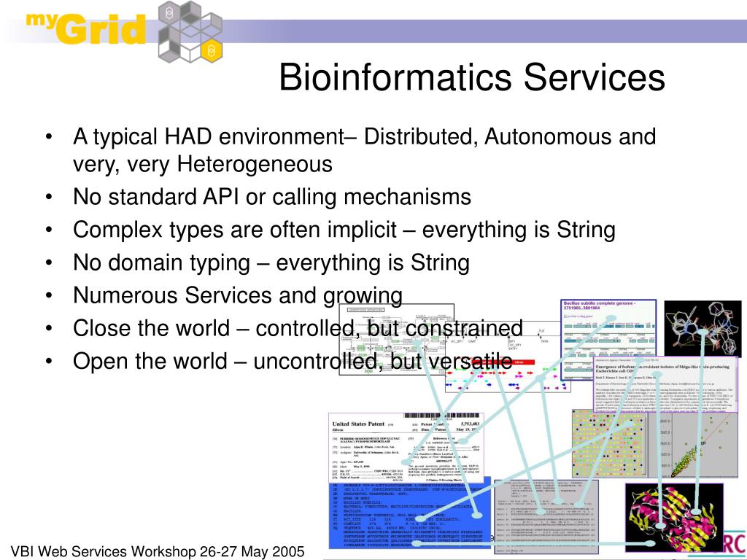Click 'No domain typing – everything is String'
This screenshot has width=747, height=560.
271,262
